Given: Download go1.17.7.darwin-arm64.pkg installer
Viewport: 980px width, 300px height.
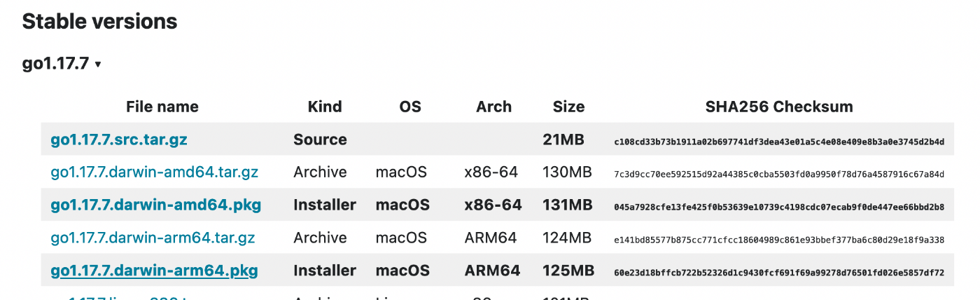Looking at the screenshot, I should point(154,271).
